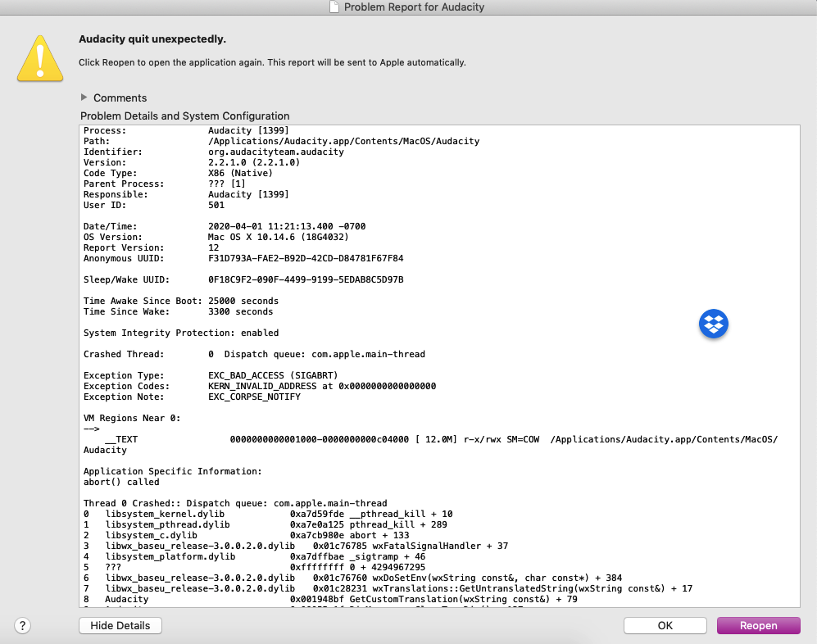The height and width of the screenshot is (644, 817).
Task: Click the 'Application Specific Information:' line
Action: click(x=172, y=471)
